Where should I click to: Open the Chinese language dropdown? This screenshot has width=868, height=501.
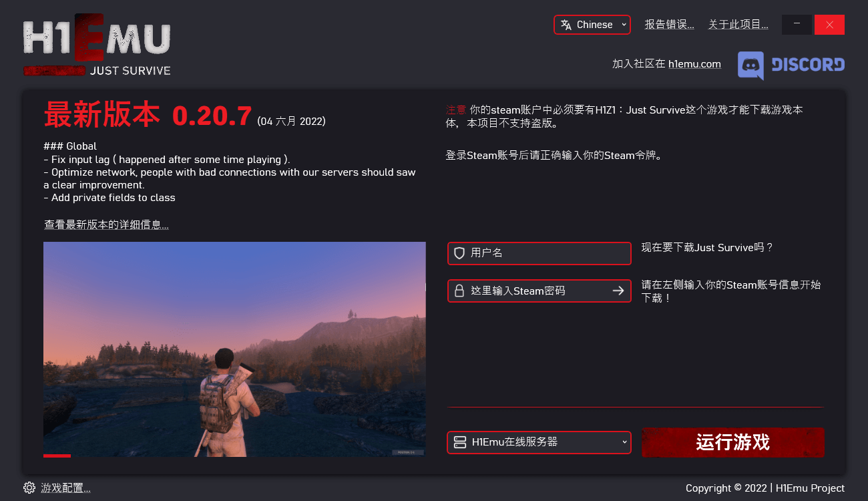(592, 25)
